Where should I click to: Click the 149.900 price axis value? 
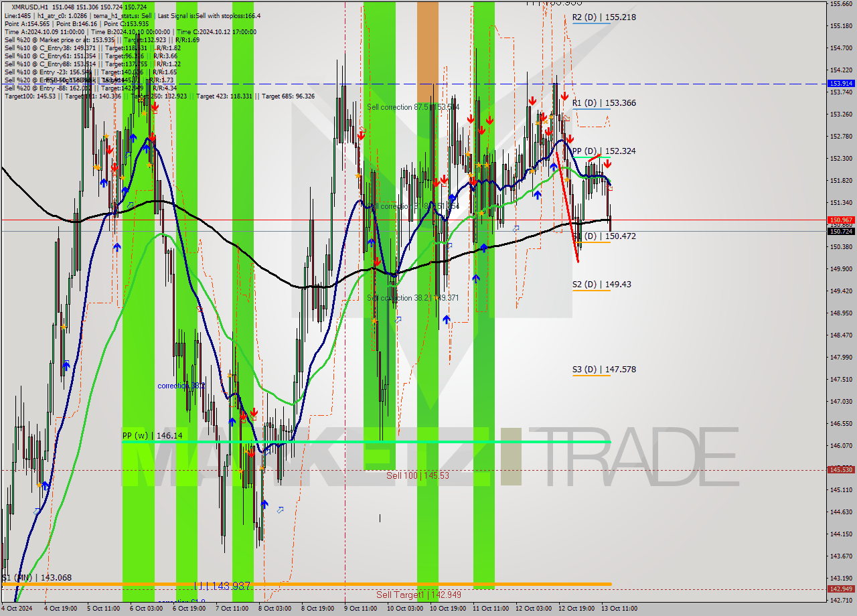[x=841, y=269]
